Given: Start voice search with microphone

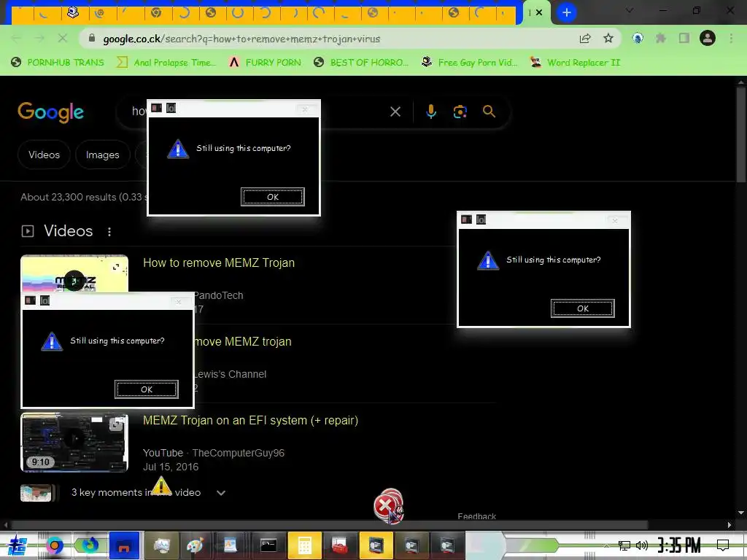Looking at the screenshot, I should click(430, 112).
